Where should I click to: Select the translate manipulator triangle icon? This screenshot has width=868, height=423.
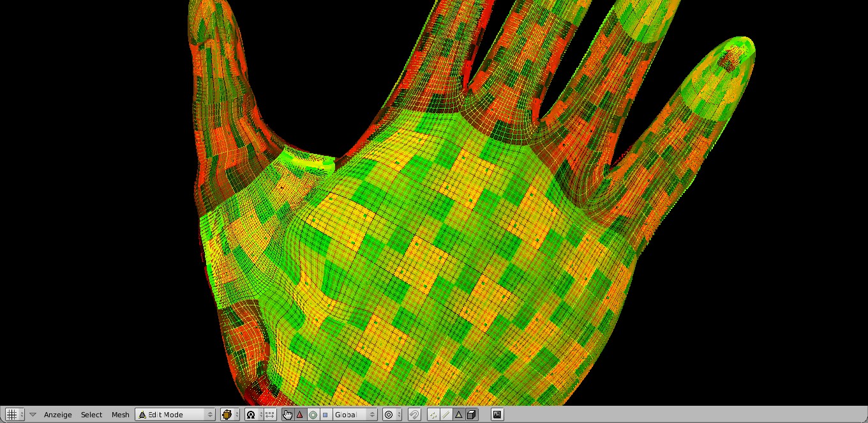(x=300, y=415)
